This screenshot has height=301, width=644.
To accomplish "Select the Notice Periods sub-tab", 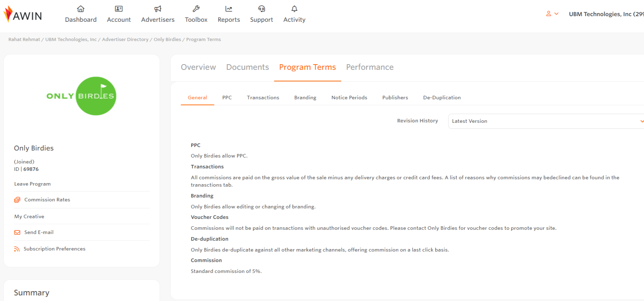I will pos(349,98).
